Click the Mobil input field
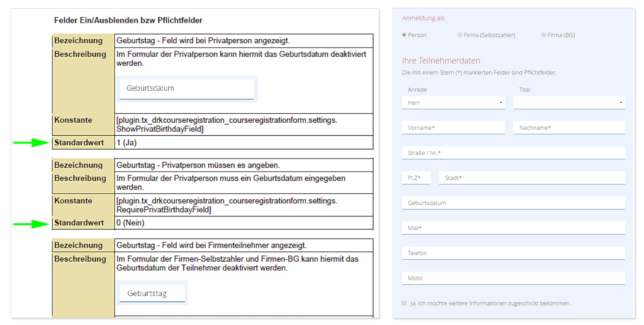Viewport: 644px width, 325px height. tap(514, 278)
